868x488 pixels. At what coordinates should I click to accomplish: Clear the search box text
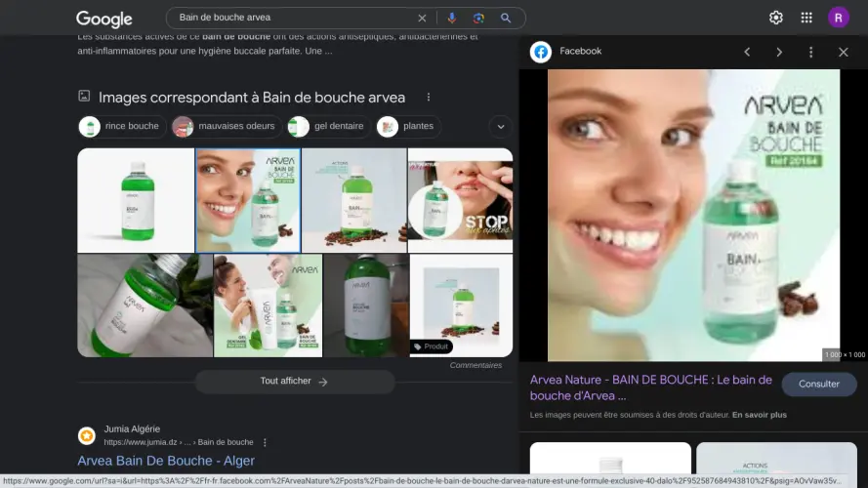click(x=422, y=18)
